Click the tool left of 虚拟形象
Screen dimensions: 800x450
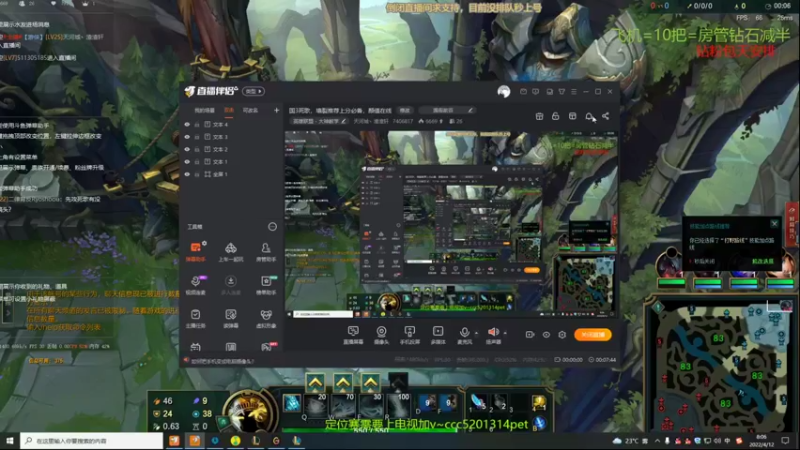231,318
